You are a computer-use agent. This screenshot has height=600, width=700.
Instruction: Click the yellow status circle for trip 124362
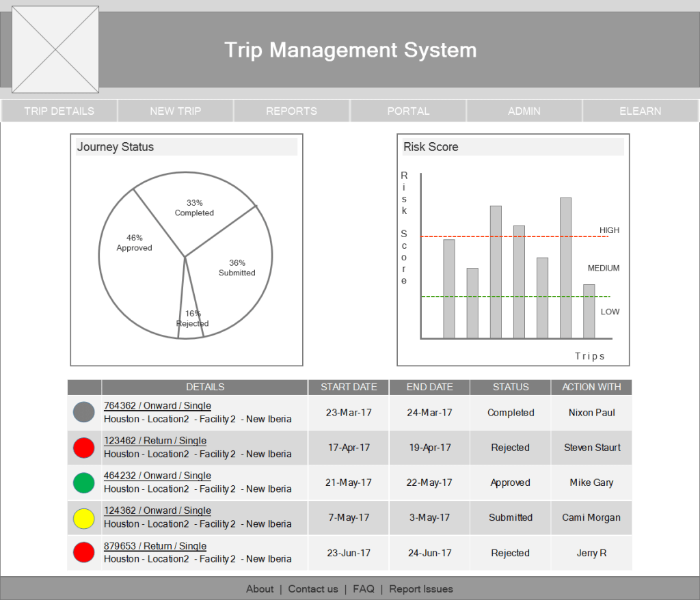83,518
